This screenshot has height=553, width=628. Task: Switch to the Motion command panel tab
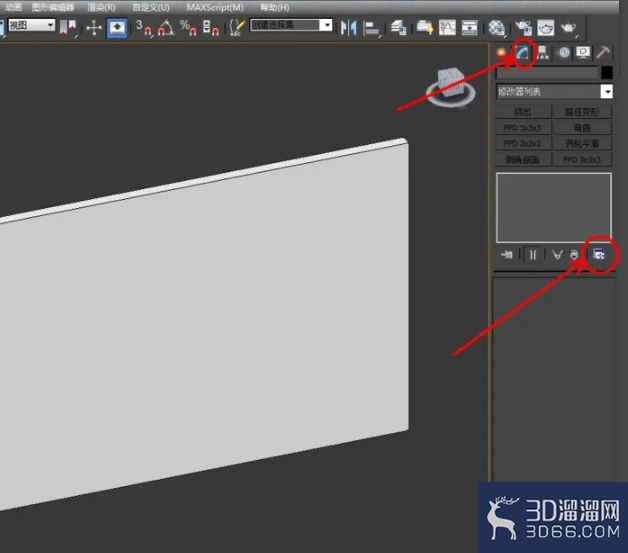tap(564, 52)
